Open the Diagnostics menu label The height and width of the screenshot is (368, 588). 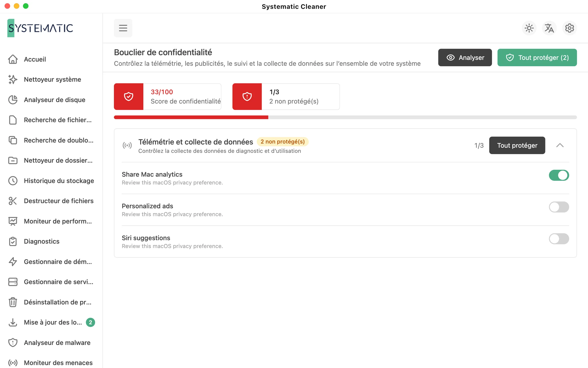click(42, 241)
